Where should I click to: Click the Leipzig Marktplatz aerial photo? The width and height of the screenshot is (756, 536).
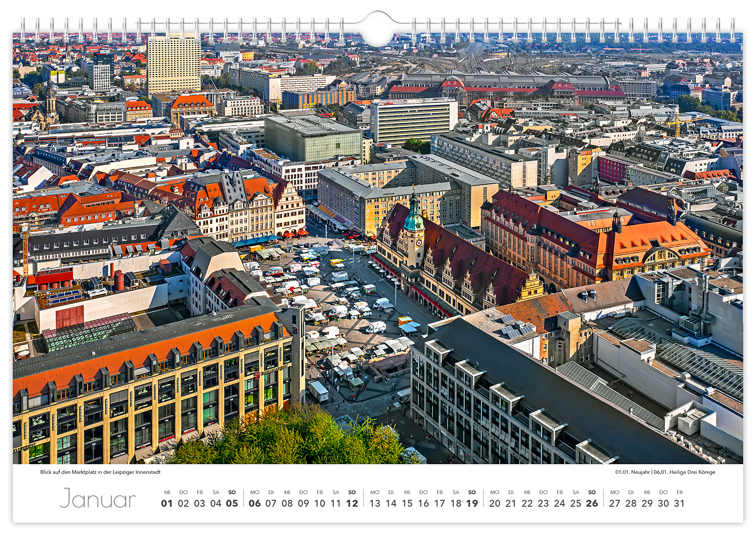[x=378, y=248]
